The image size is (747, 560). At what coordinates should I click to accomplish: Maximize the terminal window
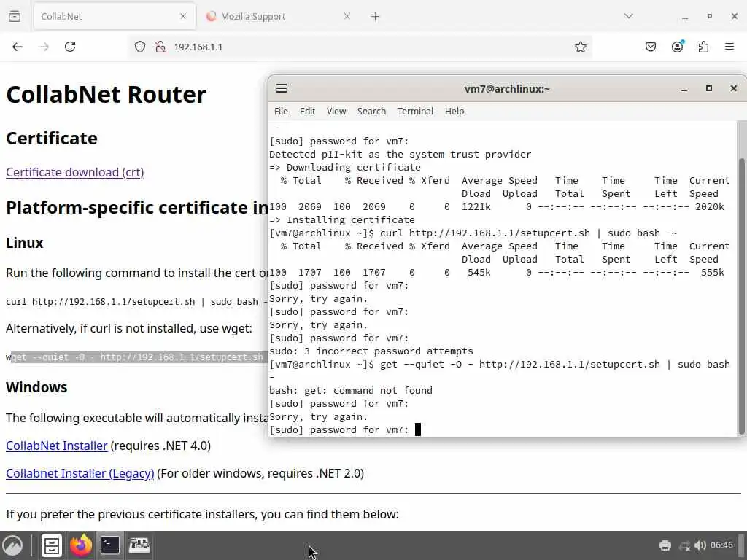(709, 88)
